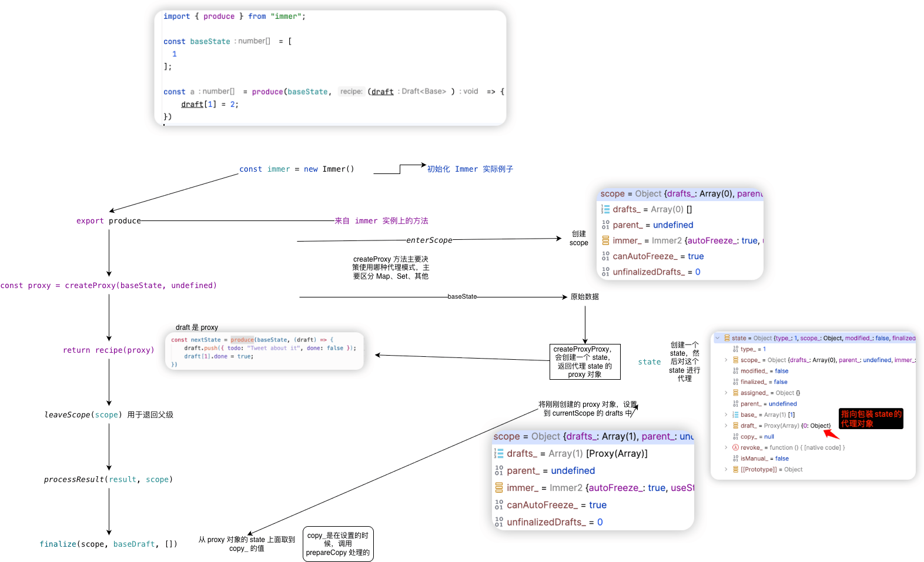The width and height of the screenshot is (924, 562).
Task: Click the array icon beside drafts_ Array(1)
Action: 499,453
